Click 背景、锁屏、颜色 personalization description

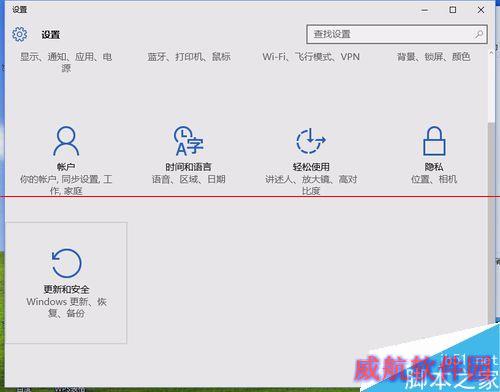(434, 57)
